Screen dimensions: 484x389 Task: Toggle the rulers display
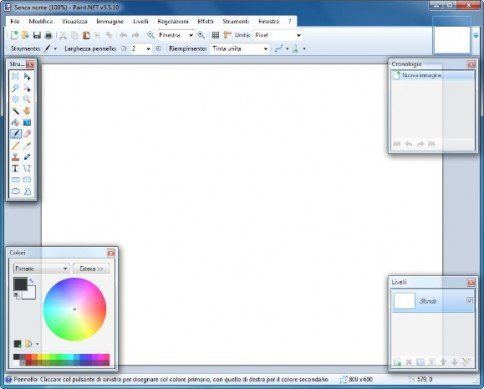[x=227, y=35]
